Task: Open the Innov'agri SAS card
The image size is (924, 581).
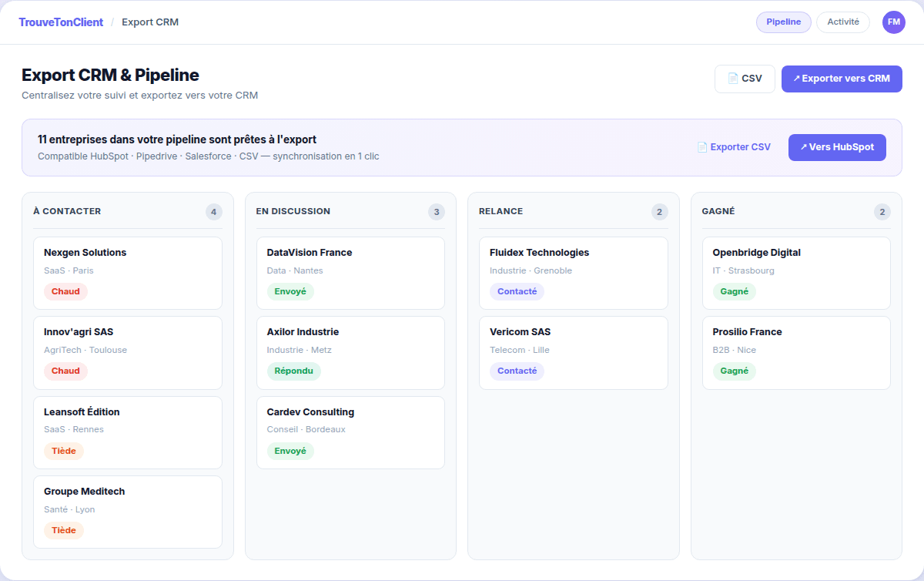Action: [128, 353]
